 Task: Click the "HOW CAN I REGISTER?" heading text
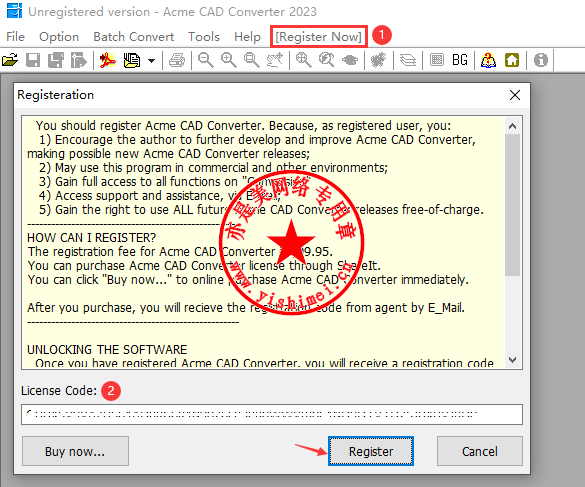click(91, 238)
